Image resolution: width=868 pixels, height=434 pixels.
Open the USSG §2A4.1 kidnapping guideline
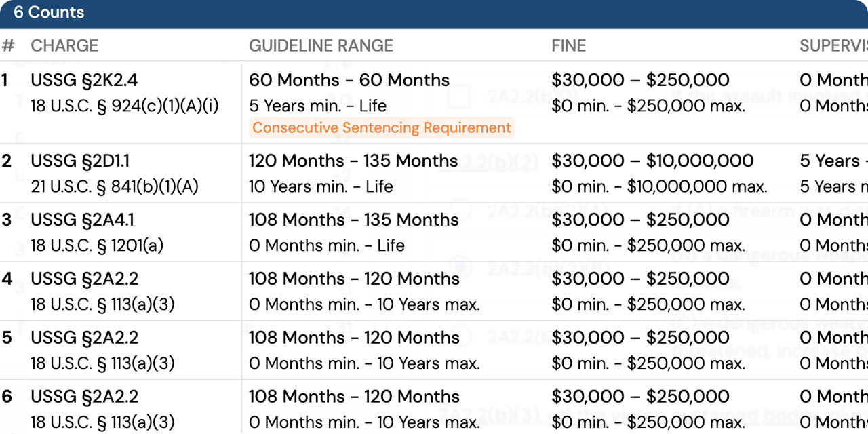click(81, 220)
